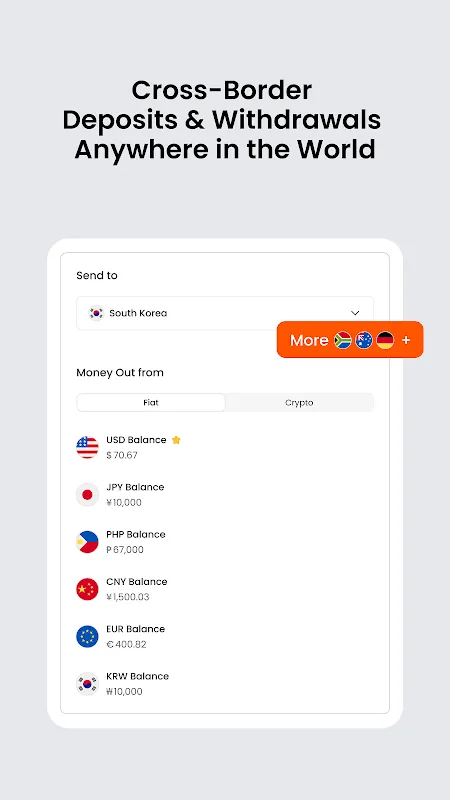The height and width of the screenshot is (800, 450).
Task: Choose the EUR Balance option
Action: coord(225,637)
